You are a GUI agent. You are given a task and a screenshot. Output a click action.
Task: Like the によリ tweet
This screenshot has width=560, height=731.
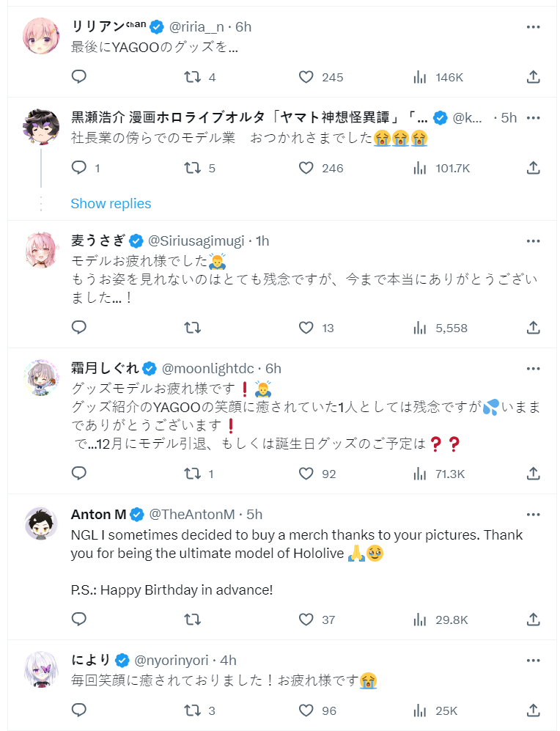point(306,710)
